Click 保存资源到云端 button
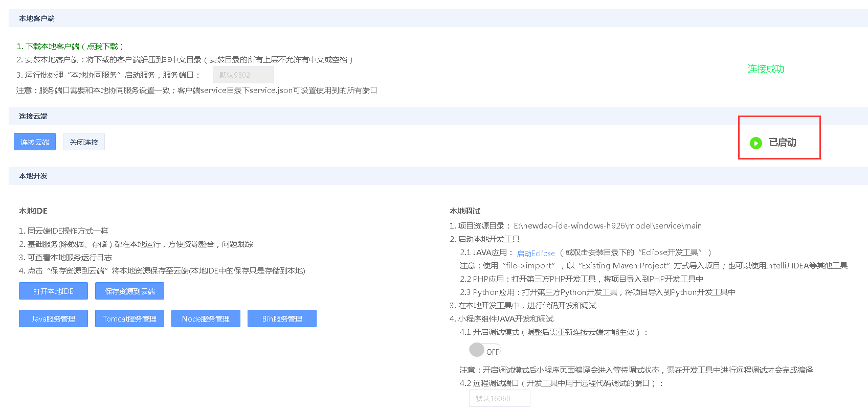 tap(129, 291)
